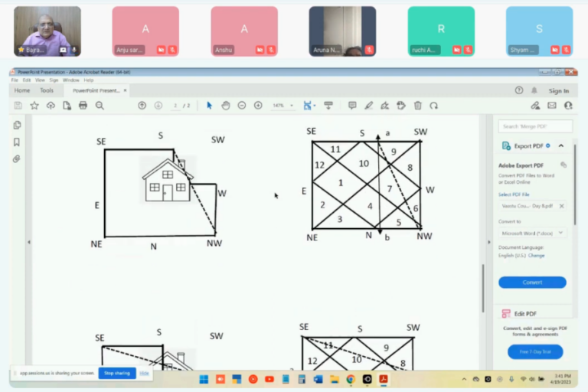The width and height of the screenshot is (588, 392).
Task: Collapse the Export PDF section chevron
Action: [x=561, y=145]
